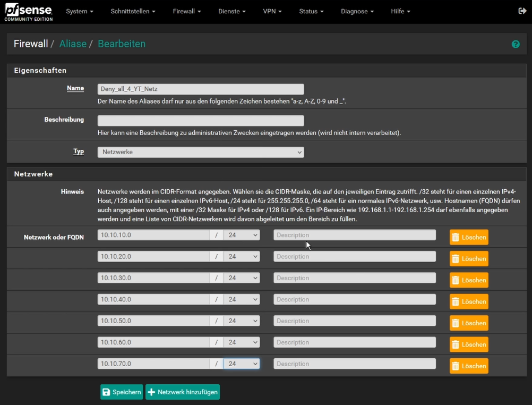
Task: Click the underlined Name field label
Action: click(75, 88)
